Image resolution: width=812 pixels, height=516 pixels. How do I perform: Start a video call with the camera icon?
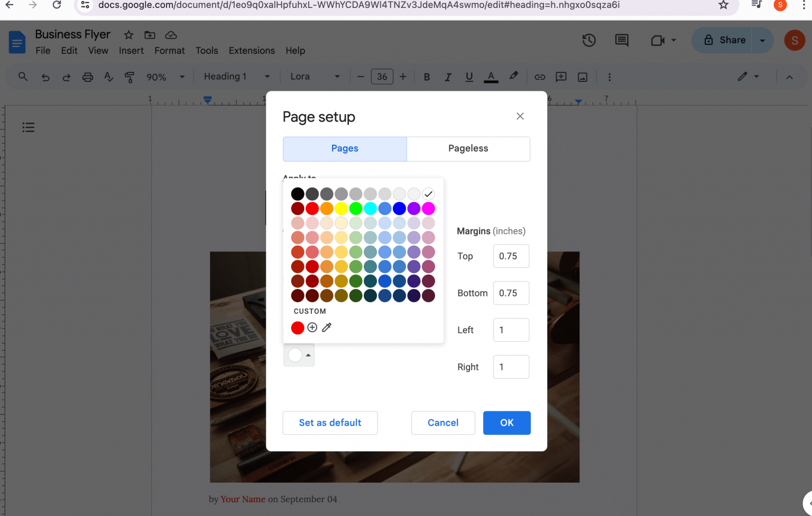click(658, 40)
